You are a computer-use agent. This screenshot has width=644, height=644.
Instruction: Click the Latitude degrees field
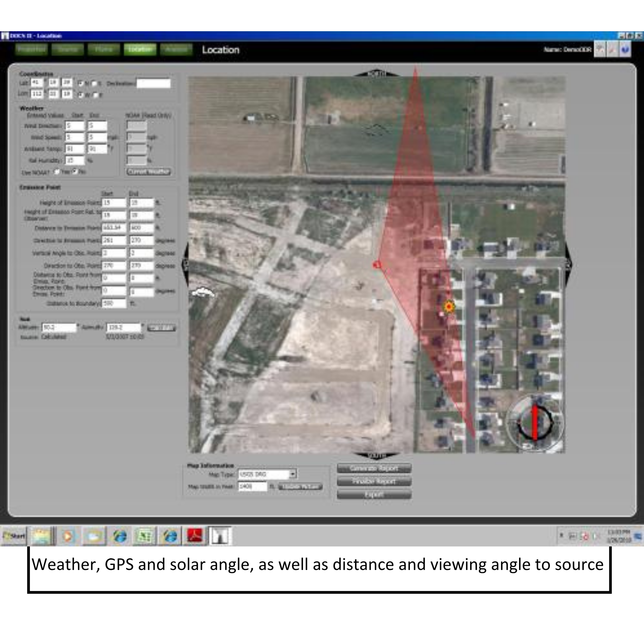(x=37, y=83)
